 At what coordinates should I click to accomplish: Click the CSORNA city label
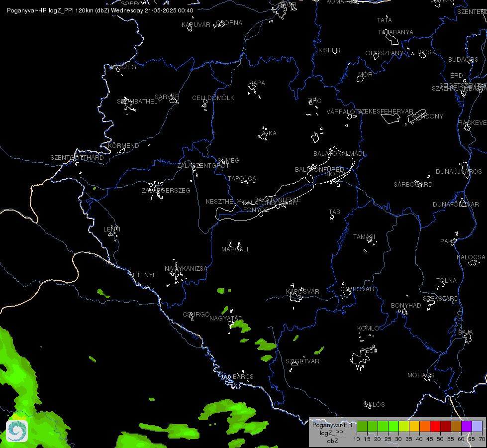(229, 23)
